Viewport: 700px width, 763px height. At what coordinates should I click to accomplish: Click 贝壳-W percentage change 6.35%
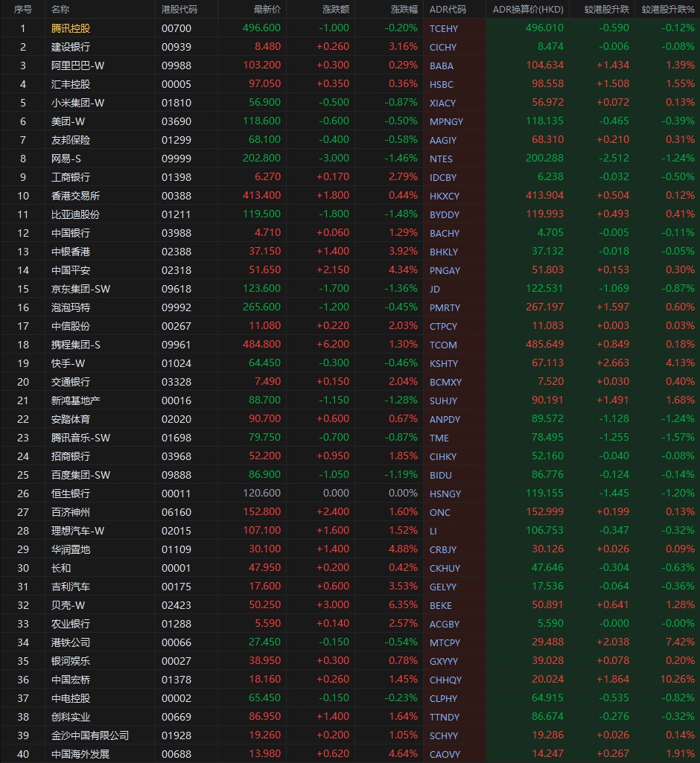pos(403,604)
